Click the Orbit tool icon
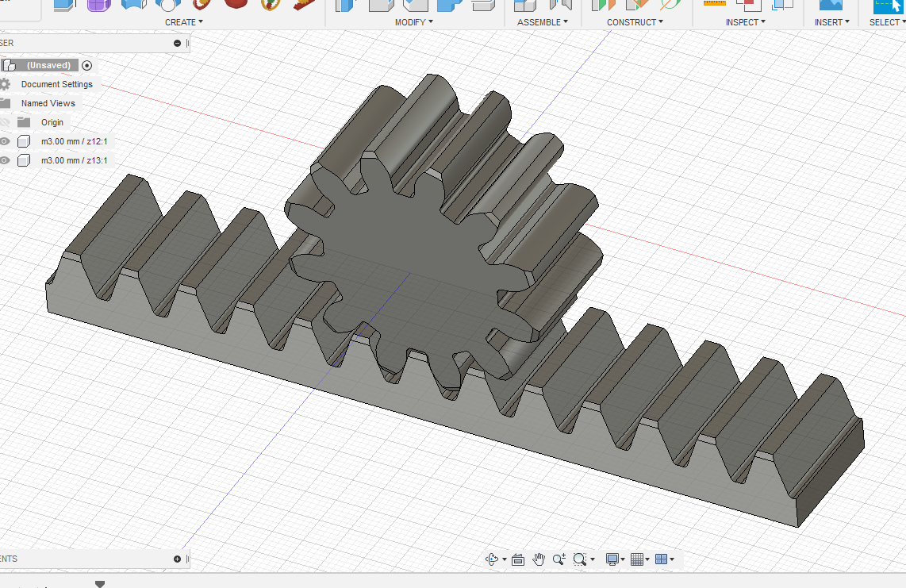The image size is (906, 588). click(493, 559)
